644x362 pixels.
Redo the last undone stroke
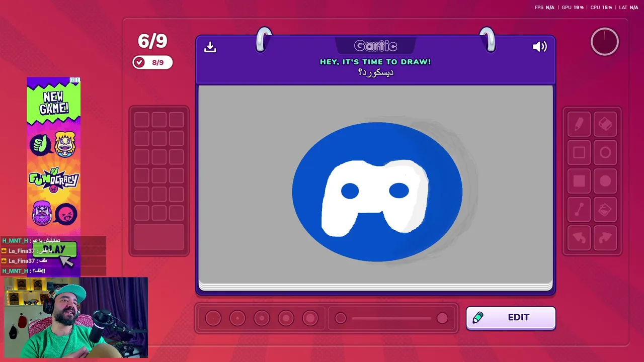[x=605, y=238]
